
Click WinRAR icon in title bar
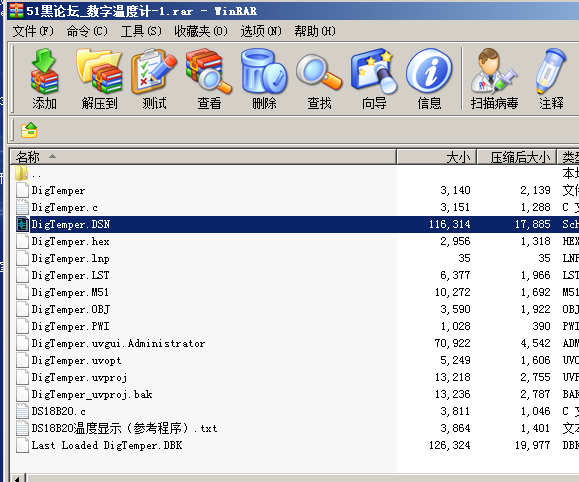pyautogui.click(x=16, y=11)
